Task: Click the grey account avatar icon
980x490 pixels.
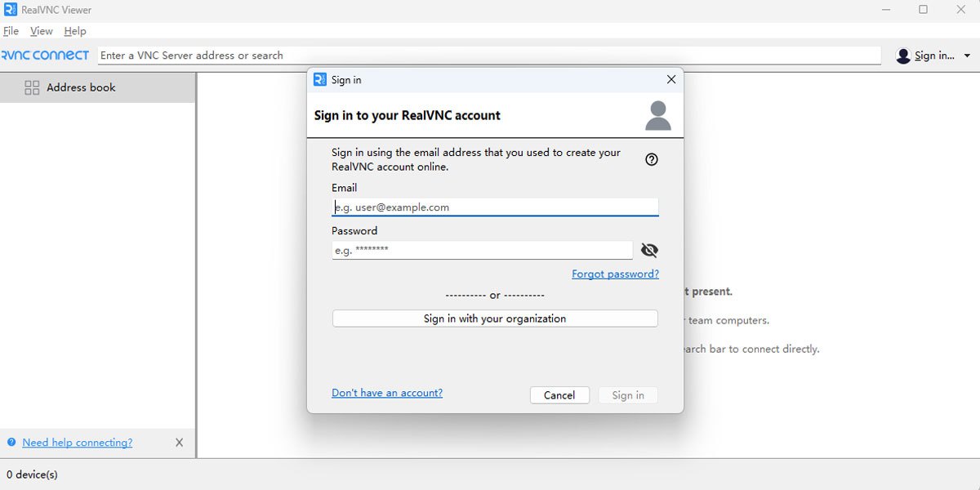Action: 658,115
